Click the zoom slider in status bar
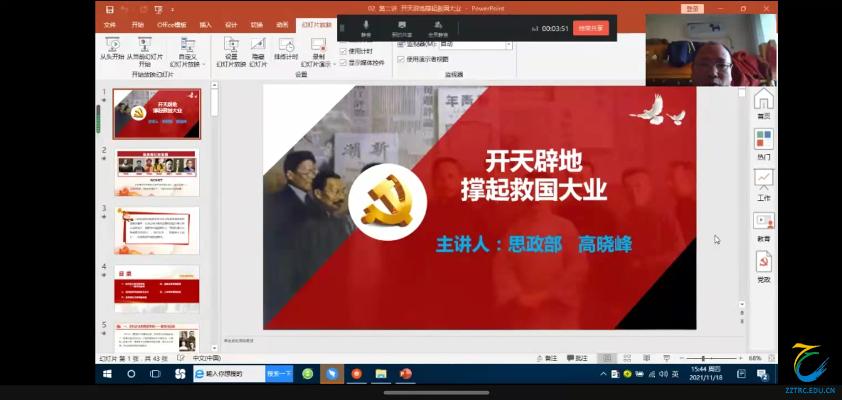The image size is (842, 400). 703,358
